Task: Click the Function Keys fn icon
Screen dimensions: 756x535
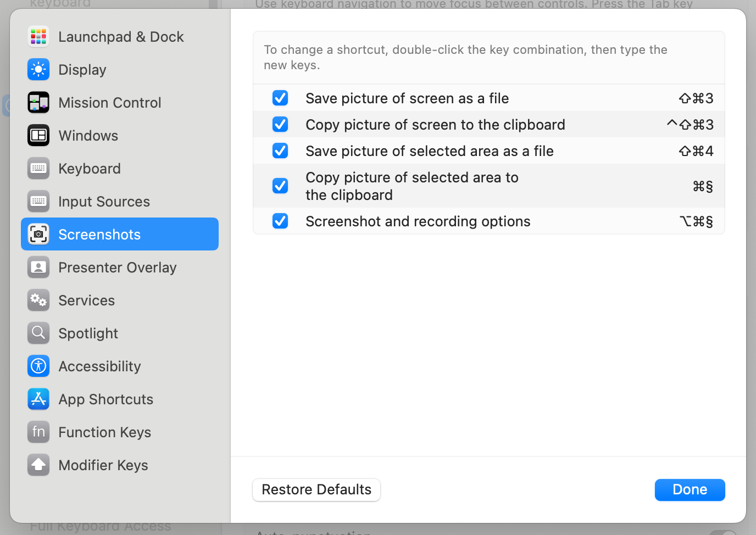Action: [x=38, y=432]
